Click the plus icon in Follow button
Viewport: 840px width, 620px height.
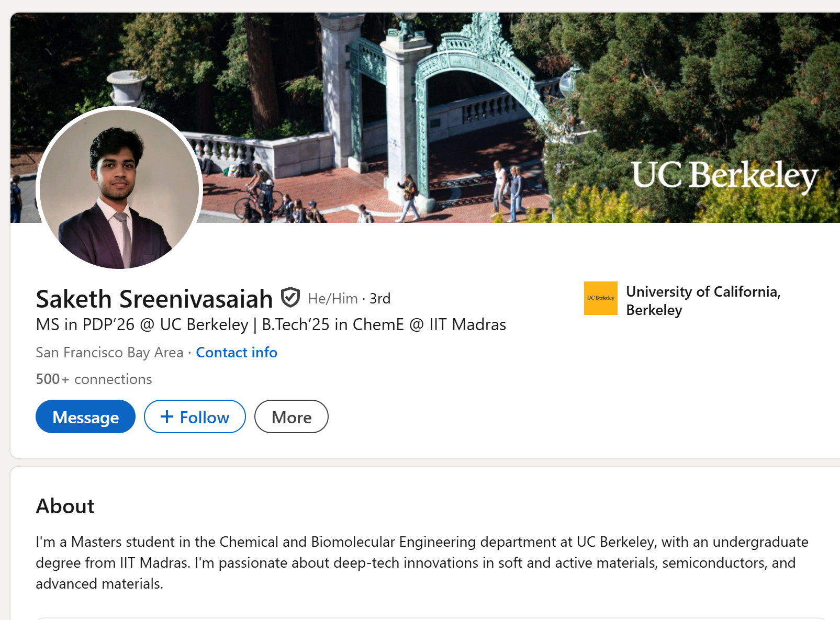[166, 416]
